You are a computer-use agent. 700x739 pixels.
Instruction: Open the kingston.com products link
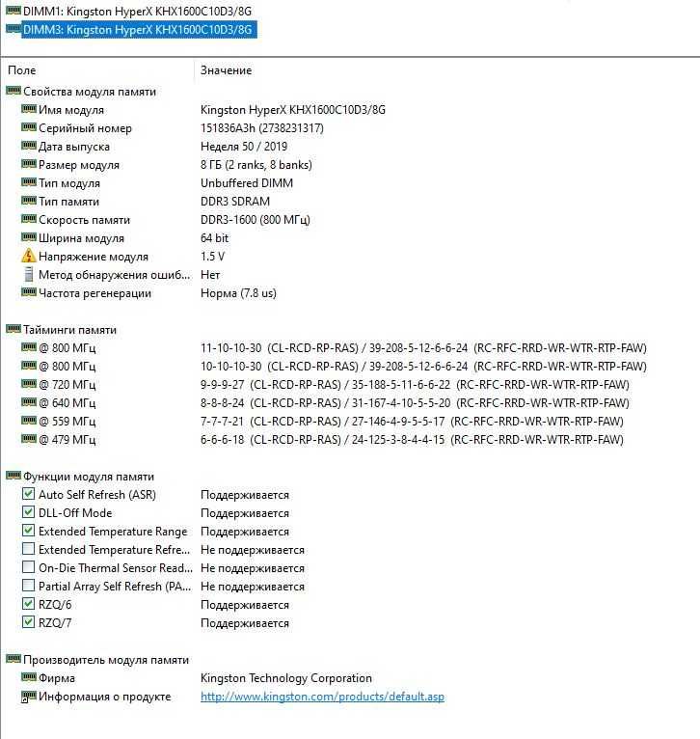(x=322, y=697)
